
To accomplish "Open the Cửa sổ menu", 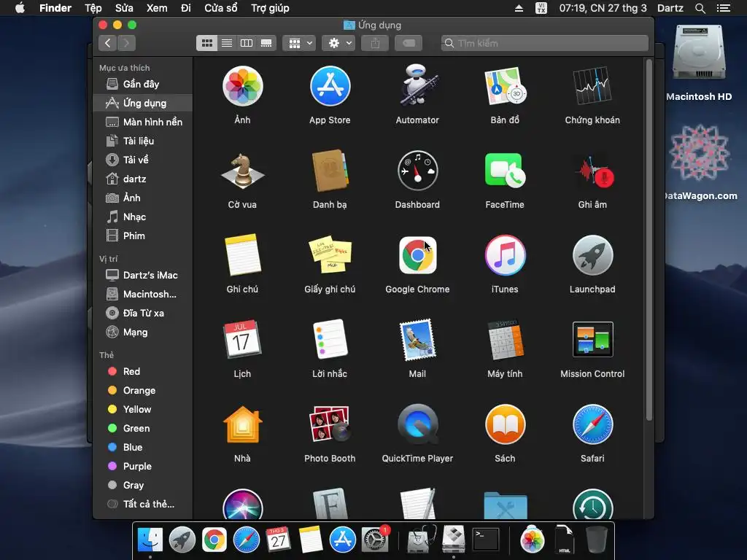I will pos(220,8).
